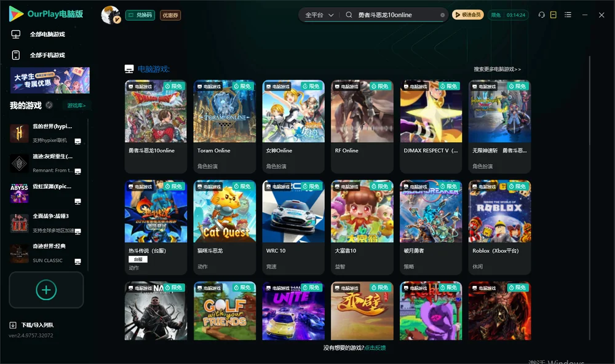The image size is (615, 364).
Task: Clear the search field text
Action: coord(442,15)
